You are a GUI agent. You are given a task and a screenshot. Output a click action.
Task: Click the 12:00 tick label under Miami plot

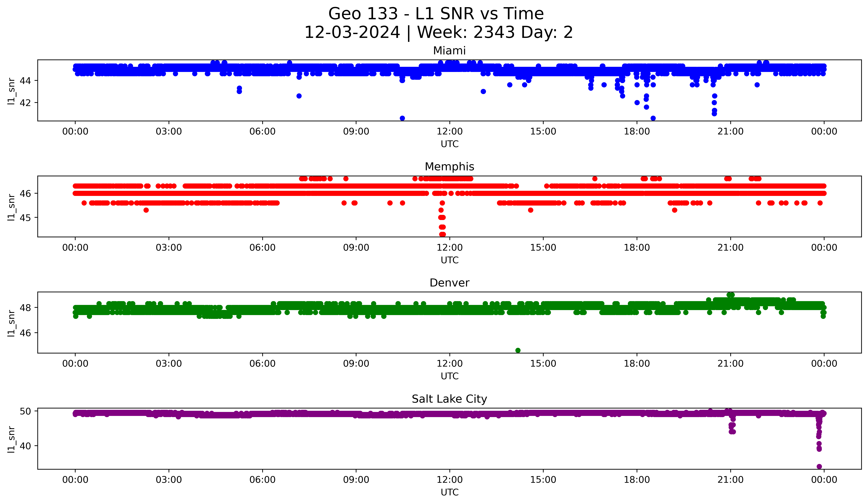click(449, 132)
